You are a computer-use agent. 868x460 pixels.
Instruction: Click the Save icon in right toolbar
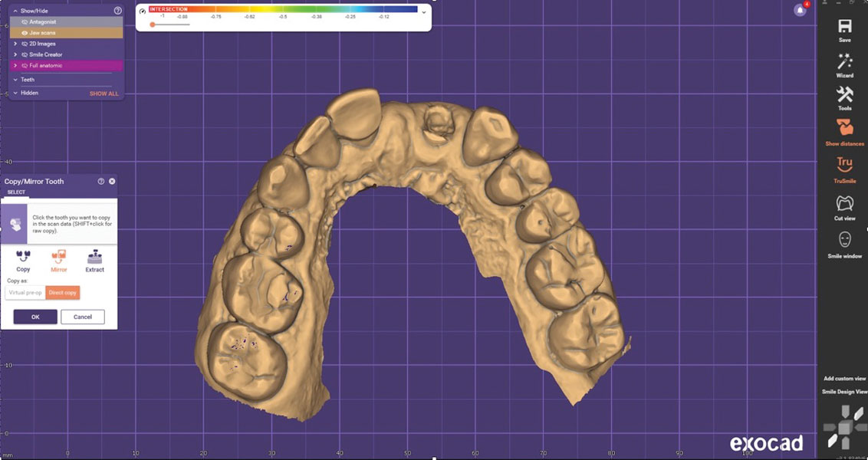click(x=844, y=27)
